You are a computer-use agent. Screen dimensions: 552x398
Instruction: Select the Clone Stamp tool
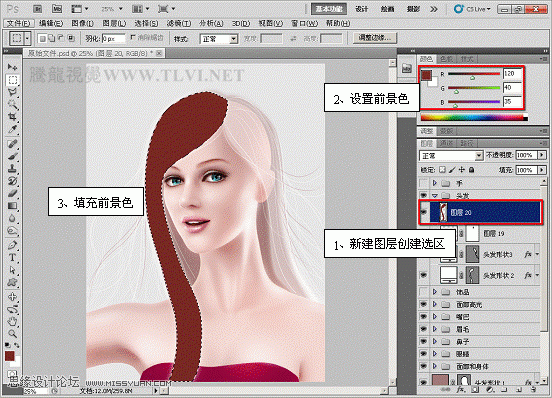(x=13, y=169)
